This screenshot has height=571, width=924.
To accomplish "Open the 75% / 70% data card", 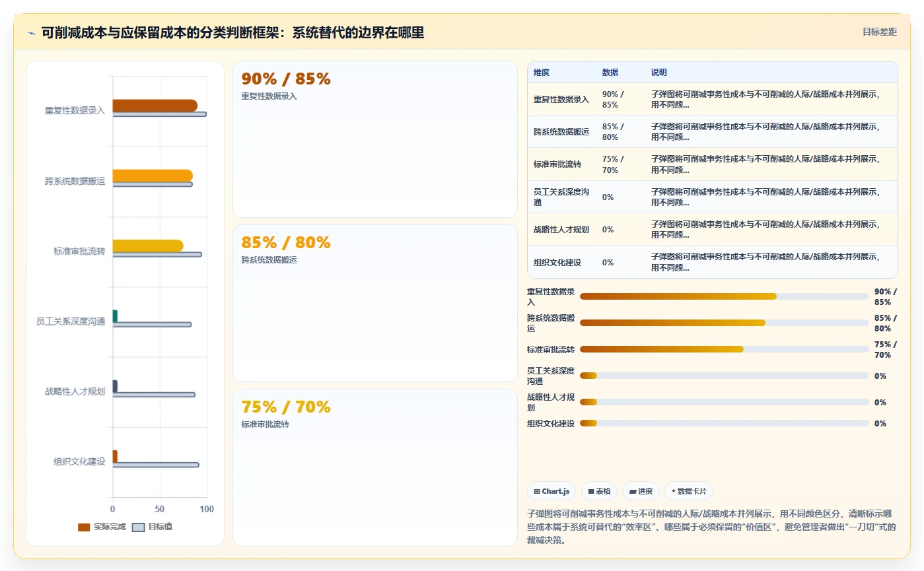I will tap(375, 467).
